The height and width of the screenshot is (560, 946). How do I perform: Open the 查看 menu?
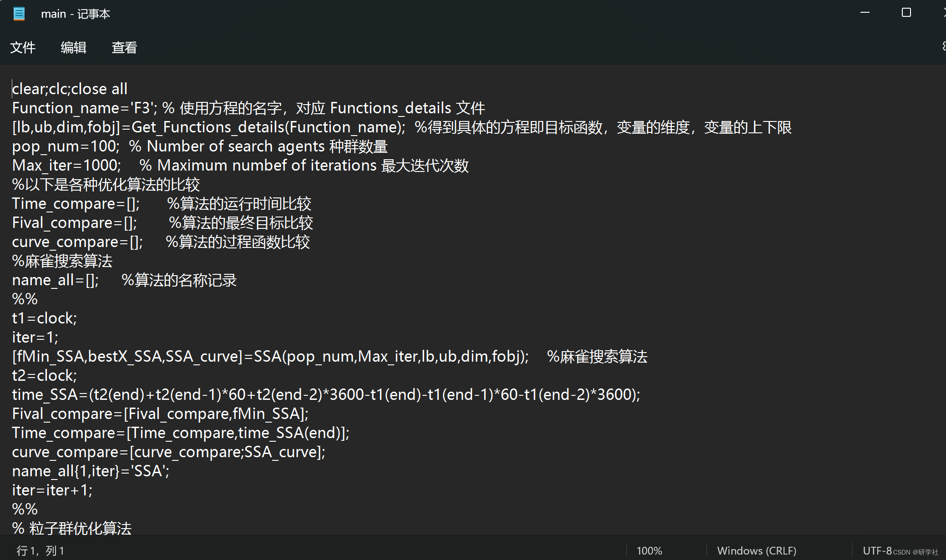click(124, 47)
